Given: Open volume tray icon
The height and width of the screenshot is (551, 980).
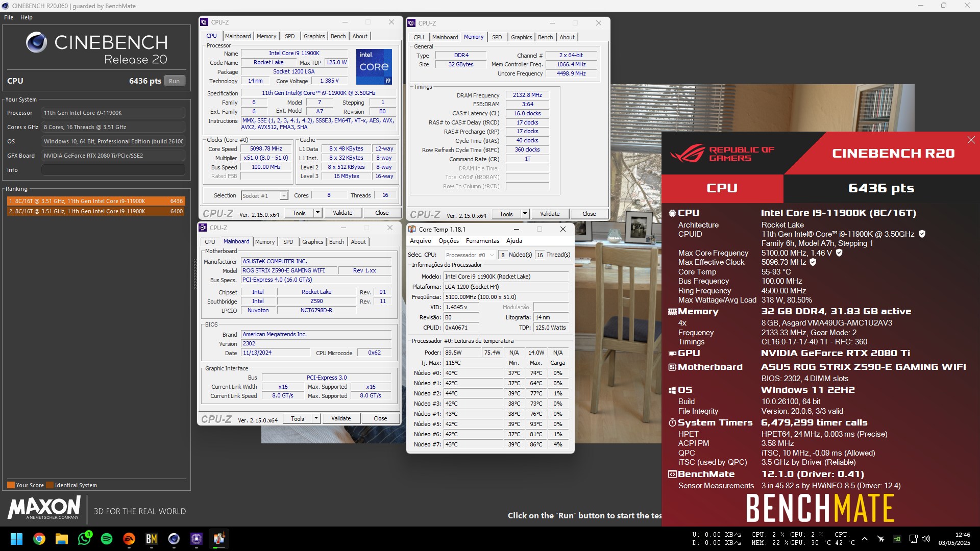Looking at the screenshot, I should click(926, 539).
